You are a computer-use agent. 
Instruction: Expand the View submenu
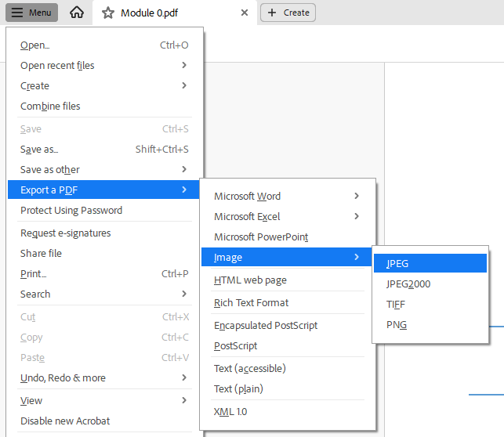[104, 401]
